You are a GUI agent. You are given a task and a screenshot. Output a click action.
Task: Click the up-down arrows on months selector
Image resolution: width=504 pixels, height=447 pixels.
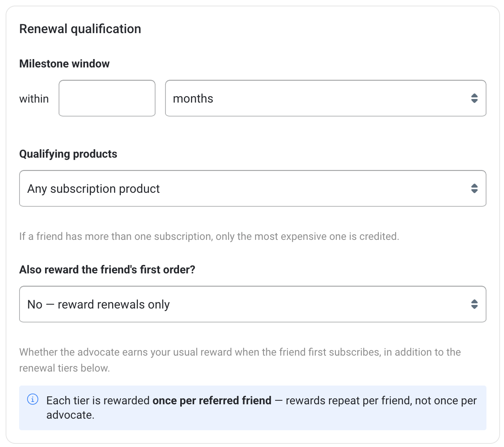click(x=474, y=98)
